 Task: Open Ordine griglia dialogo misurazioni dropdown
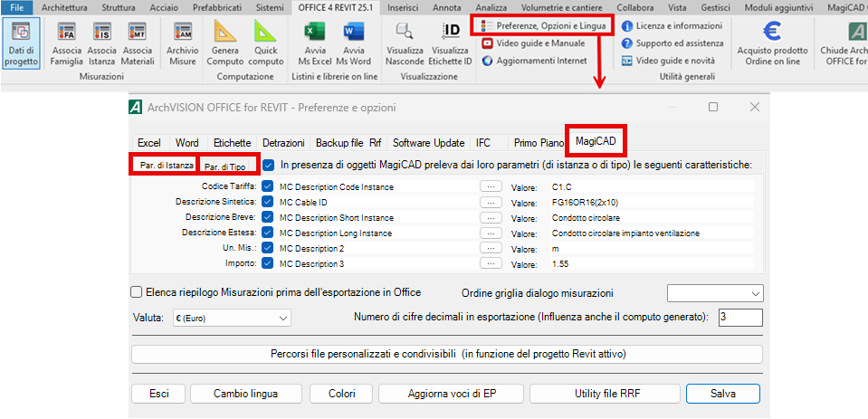(x=715, y=293)
